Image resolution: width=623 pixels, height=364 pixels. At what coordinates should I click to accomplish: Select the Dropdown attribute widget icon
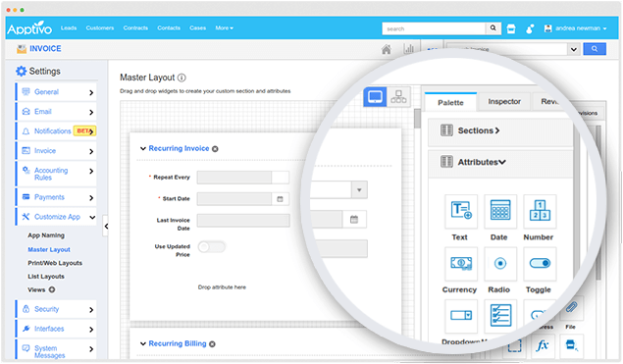click(461, 316)
